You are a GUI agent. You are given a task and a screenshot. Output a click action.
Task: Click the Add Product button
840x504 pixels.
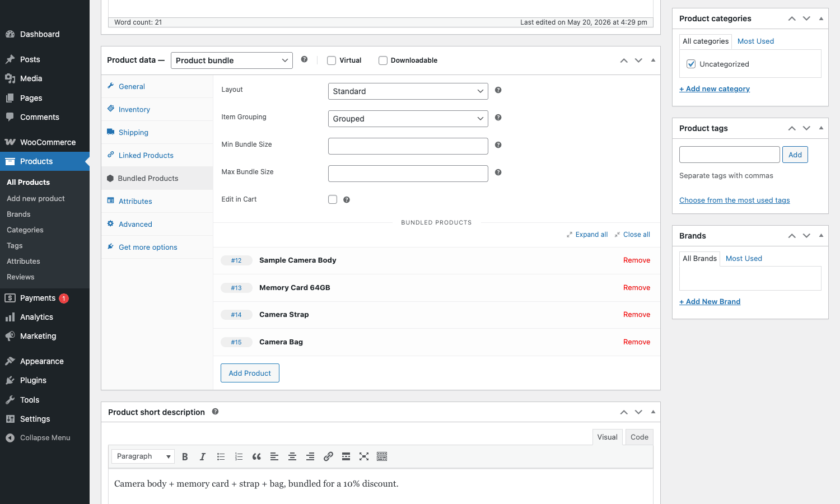coord(250,373)
